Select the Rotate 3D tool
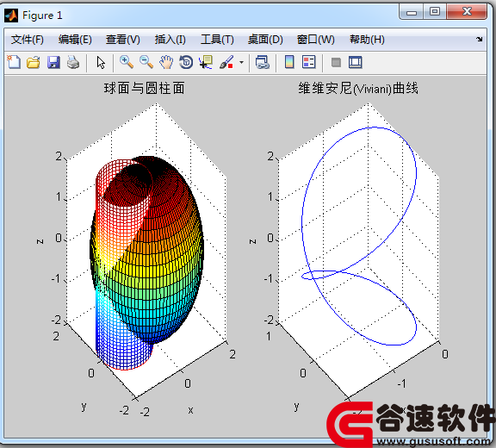This screenshot has width=496, height=448. 186,62
